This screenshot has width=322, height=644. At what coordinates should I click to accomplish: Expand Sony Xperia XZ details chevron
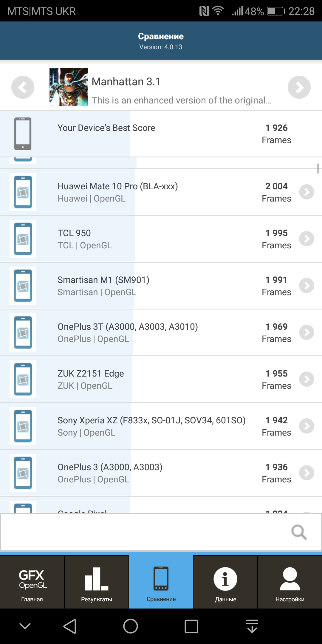[307, 426]
